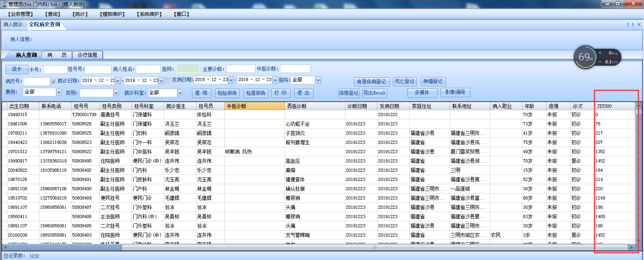This screenshot has height=260, width=644.
Task: Toggle the 发病日期 checkbox
Action: [x=167, y=81]
